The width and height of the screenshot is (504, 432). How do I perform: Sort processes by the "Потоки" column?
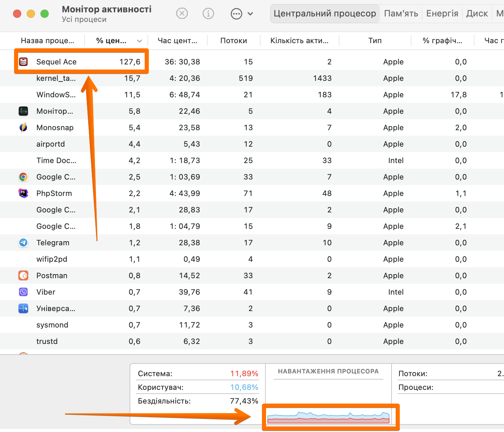tap(233, 40)
